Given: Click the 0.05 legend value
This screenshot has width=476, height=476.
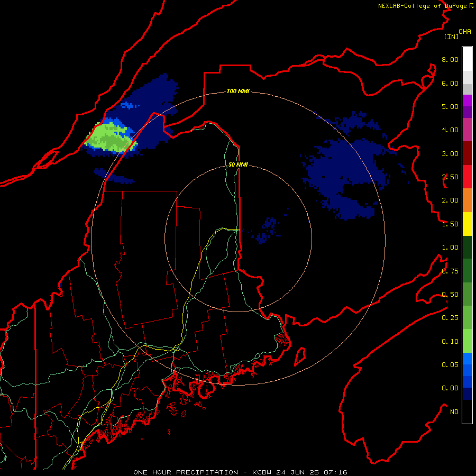Looking at the screenshot, I should (450, 365).
